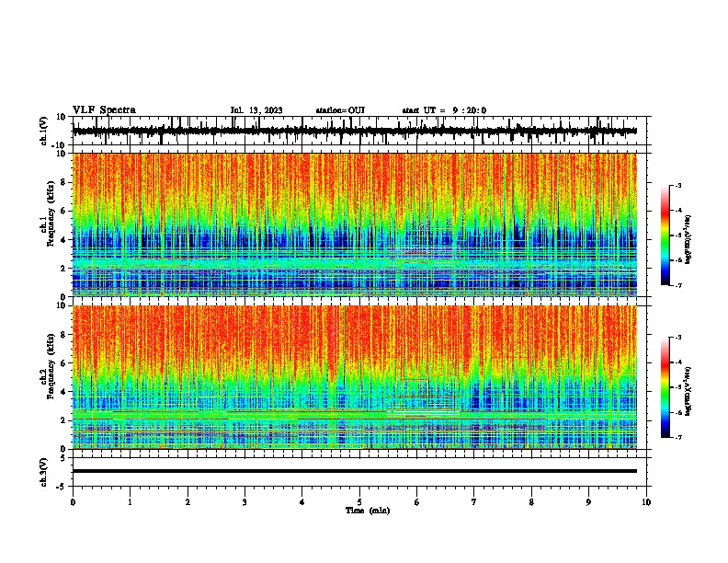Click the time axis tick label '7'

coord(474,502)
